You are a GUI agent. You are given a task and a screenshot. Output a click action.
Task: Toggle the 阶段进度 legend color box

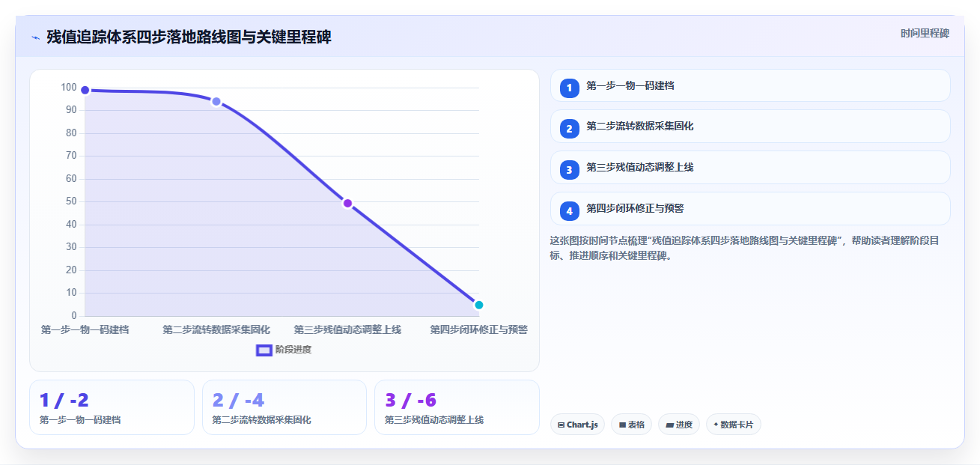click(x=264, y=350)
